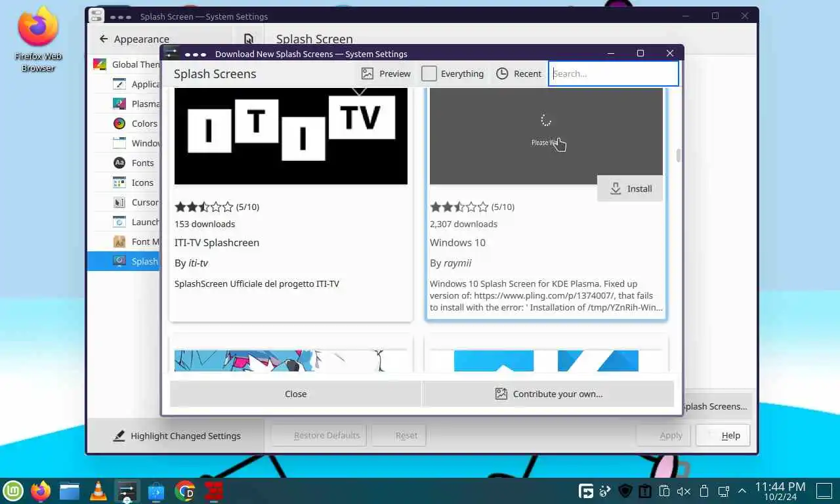Select Font Management icon in sidebar

click(119, 241)
